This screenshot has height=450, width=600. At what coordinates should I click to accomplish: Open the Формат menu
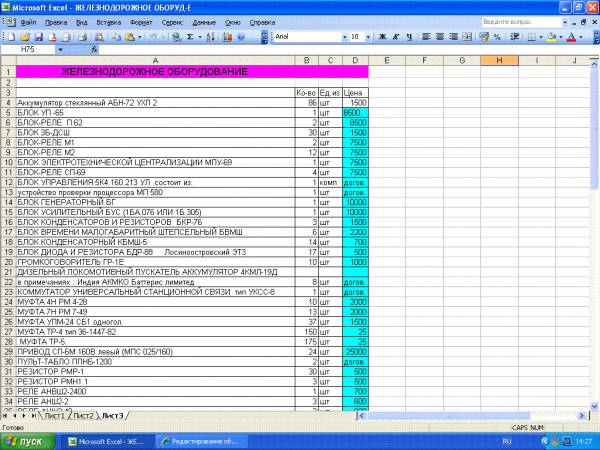[x=141, y=21]
